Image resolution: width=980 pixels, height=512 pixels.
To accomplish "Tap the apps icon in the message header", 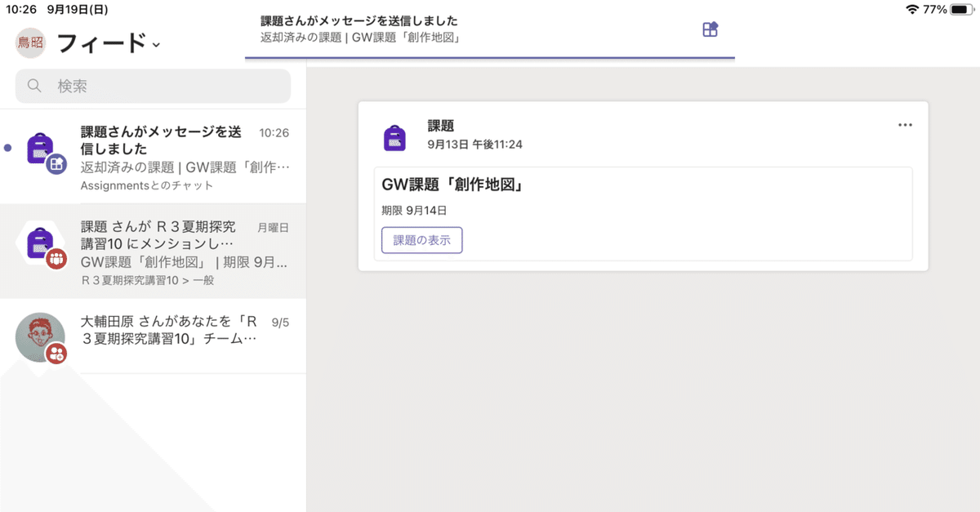I will click(710, 29).
